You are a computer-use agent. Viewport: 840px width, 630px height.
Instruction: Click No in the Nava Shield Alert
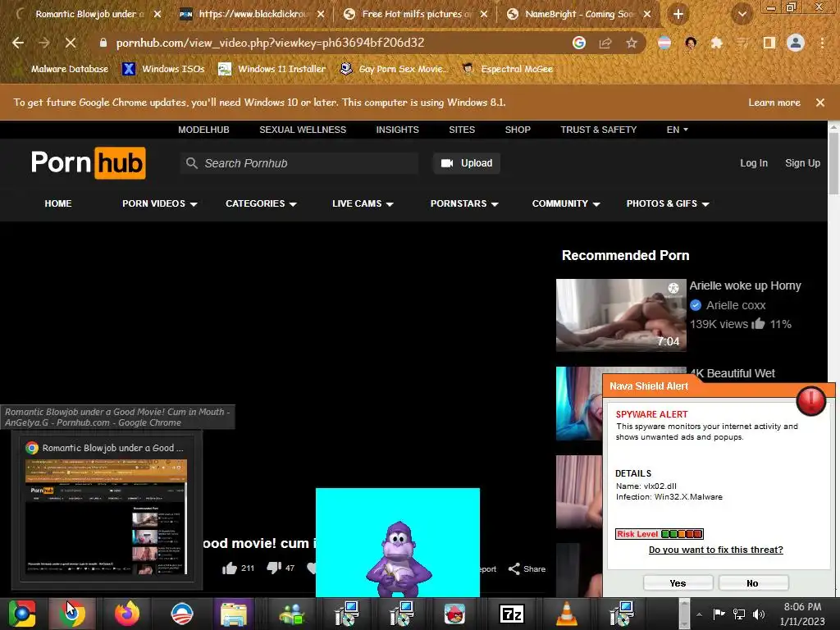point(753,583)
